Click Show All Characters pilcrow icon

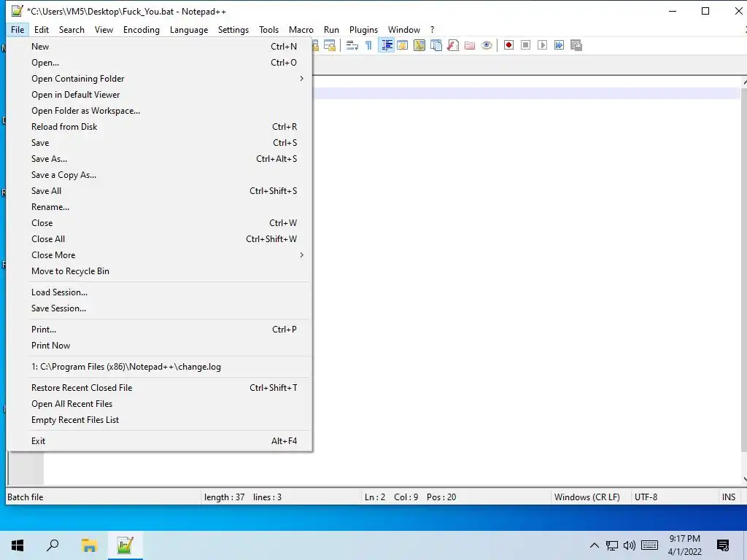click(x=368, y=45)
